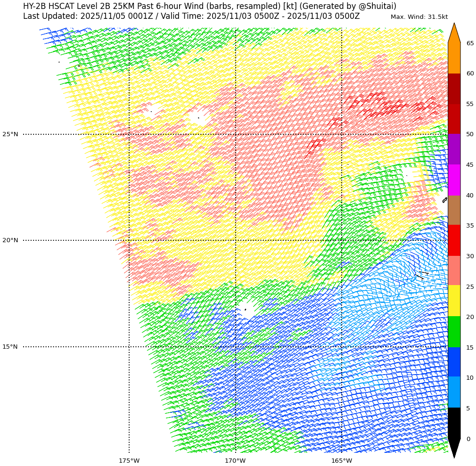Choose the green 15-20 kt colorbar segment
The image size is (476, 466).
(454, 332)
